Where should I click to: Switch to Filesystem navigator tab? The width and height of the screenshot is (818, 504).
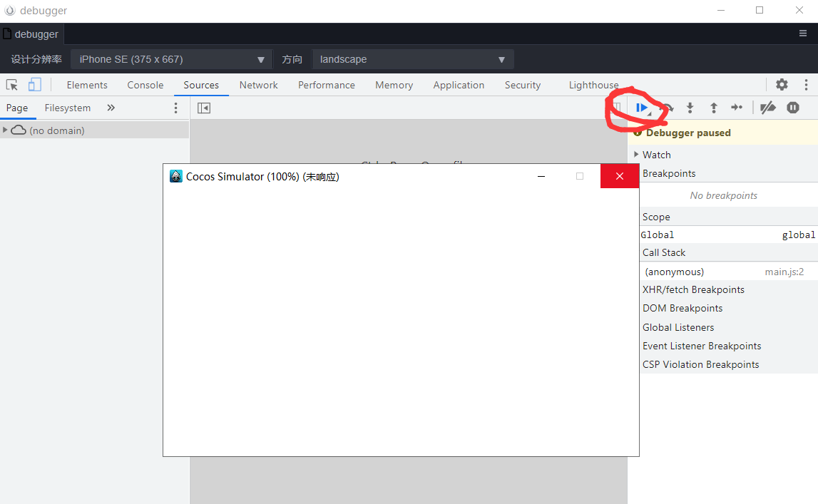click(x=67, y=108)
